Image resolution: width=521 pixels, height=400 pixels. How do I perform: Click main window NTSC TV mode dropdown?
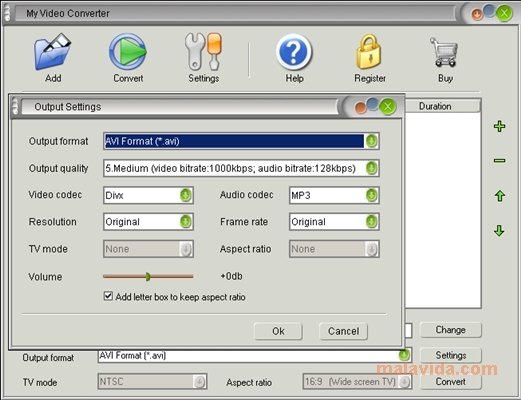[x=152, y=382]
